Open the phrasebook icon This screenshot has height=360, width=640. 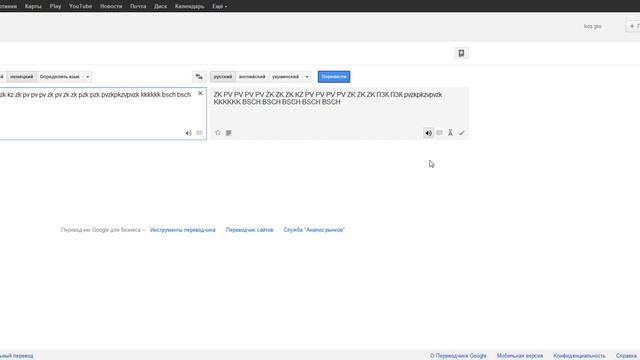[461, 53]
